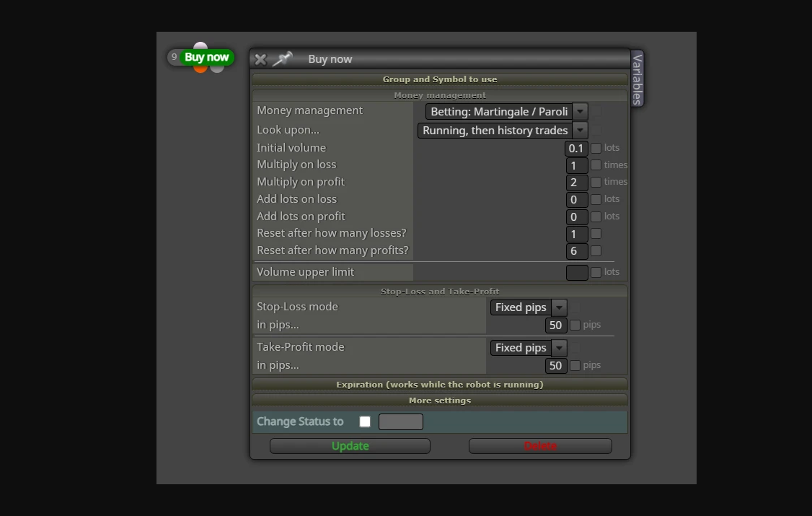Open Betting: Martingale / Paroli dropdown
This screenshot has height=516, width=812.
point(506,111)
